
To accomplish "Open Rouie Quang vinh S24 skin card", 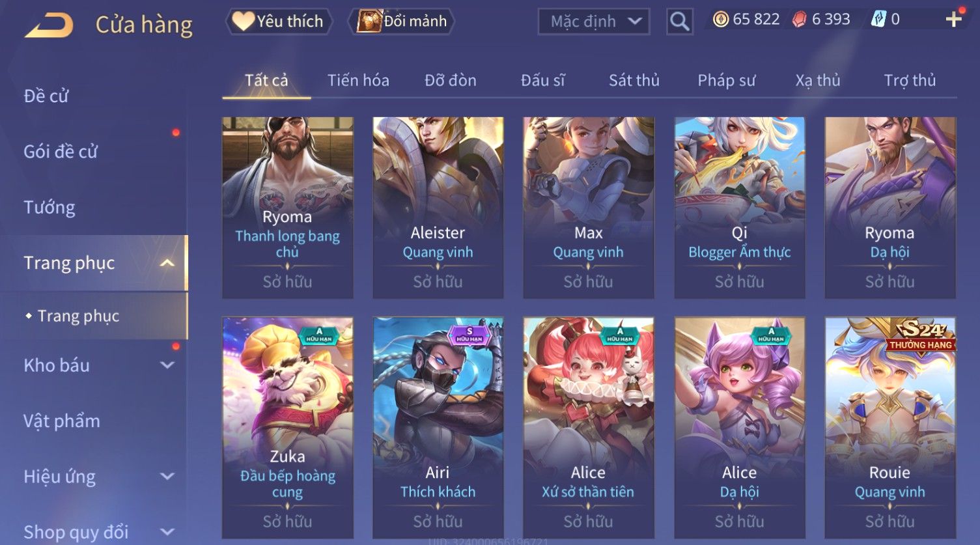I will pos(889,428).
